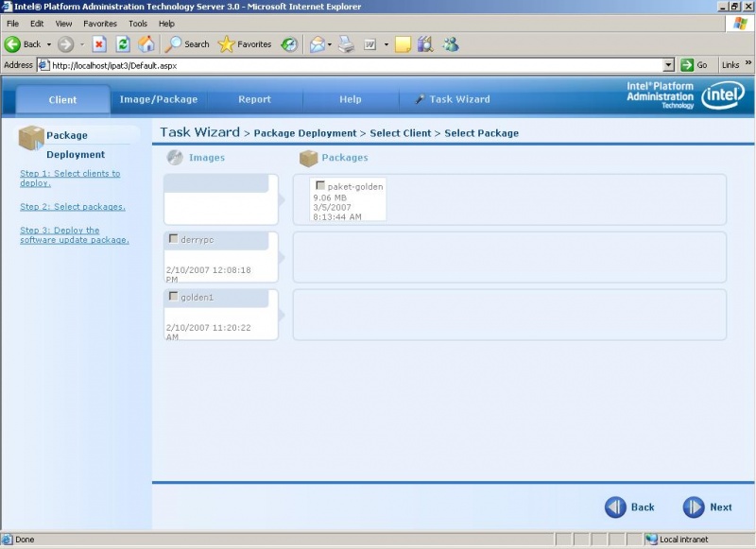Expand the Links dropdown near the address bar
This screenshot has height=549, width=756.
[747, 65]
